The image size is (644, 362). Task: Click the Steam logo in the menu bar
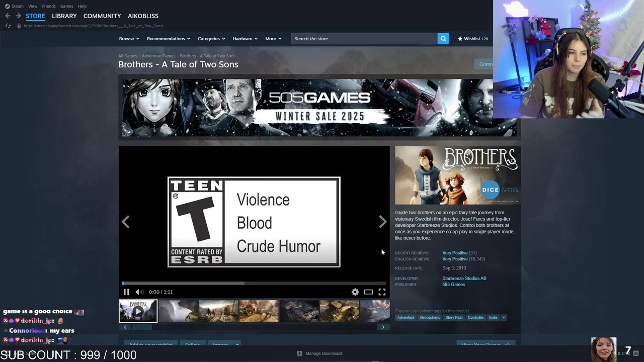coord(7,6)
